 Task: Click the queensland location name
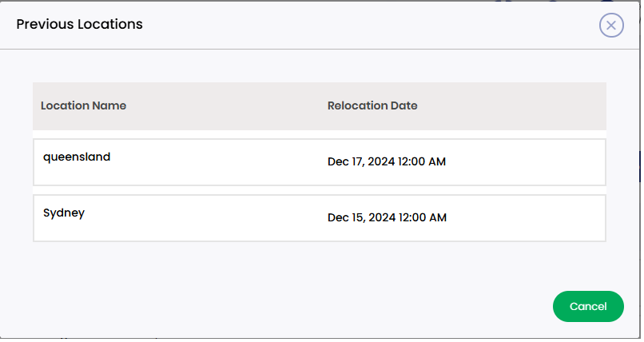(x=77, y=157)
